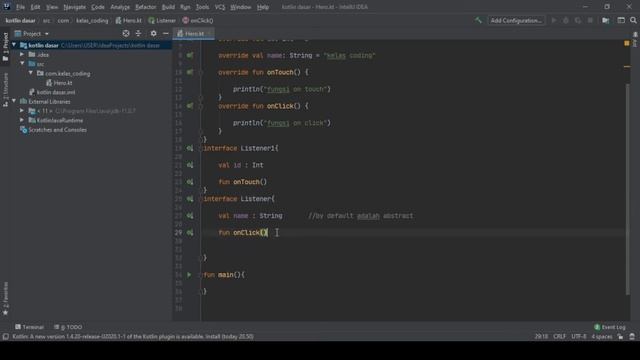640x360 pixels.
Task: Open the Event Log
Action: 610,327
